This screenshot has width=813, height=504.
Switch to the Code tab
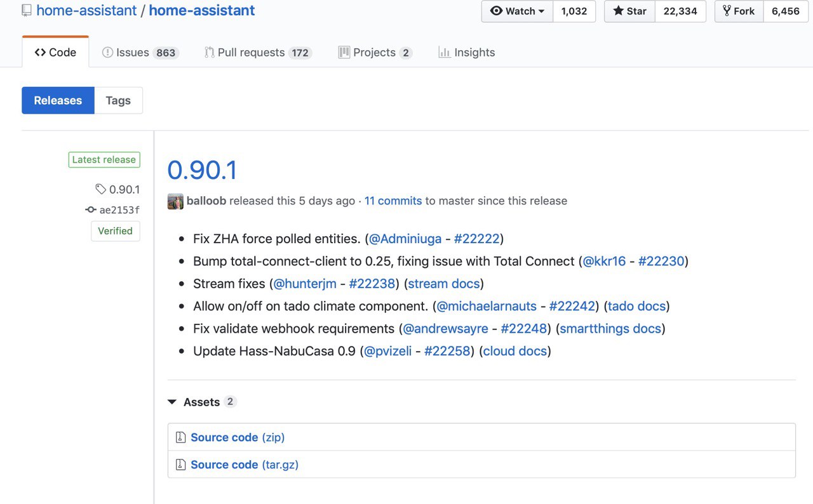coord(55,53)
